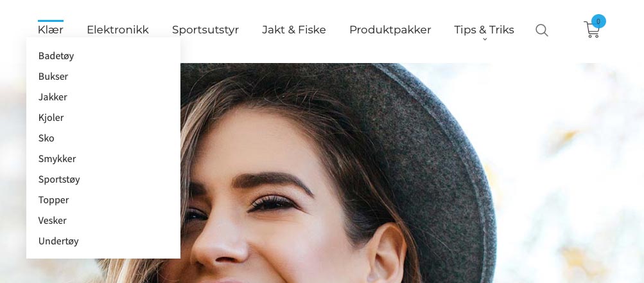
Task: Select Topper subcategory
Action: (x=54, y=200)
